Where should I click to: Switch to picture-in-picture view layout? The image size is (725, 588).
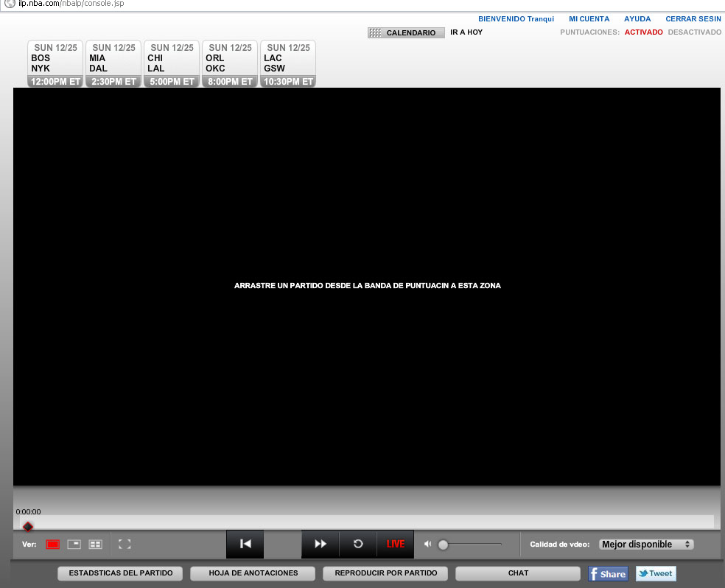tap(74, 544)
